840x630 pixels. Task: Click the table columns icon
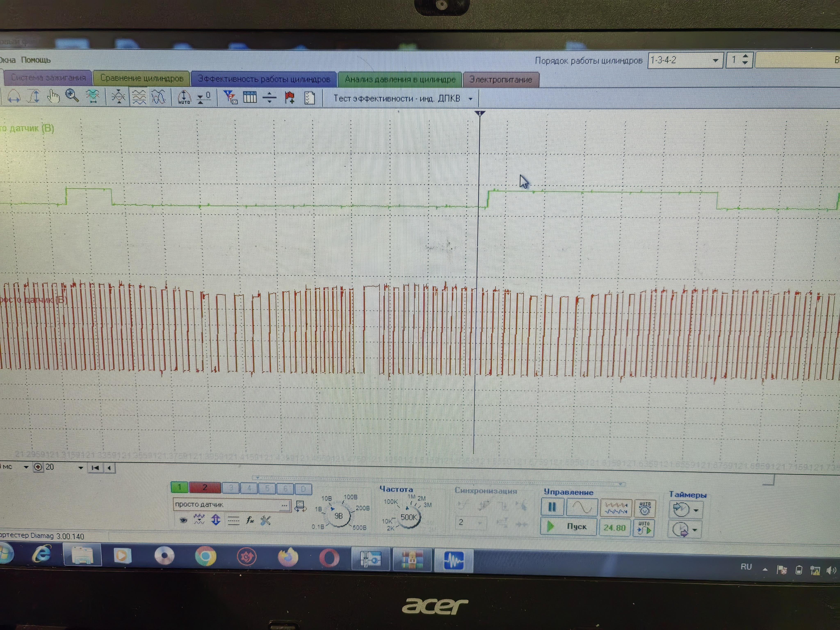tap(250, 98)
